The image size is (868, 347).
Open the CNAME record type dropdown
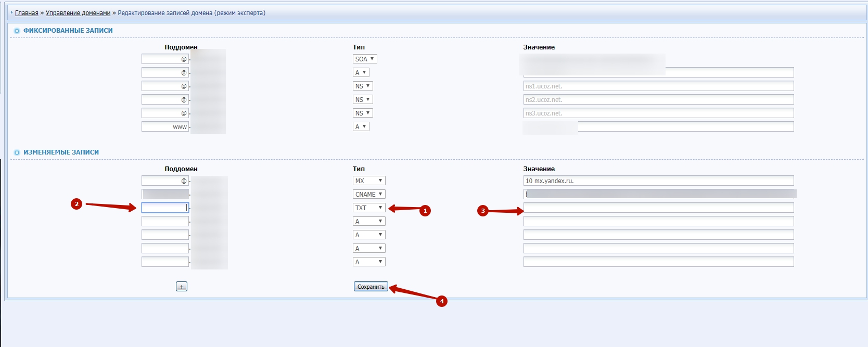369,194
